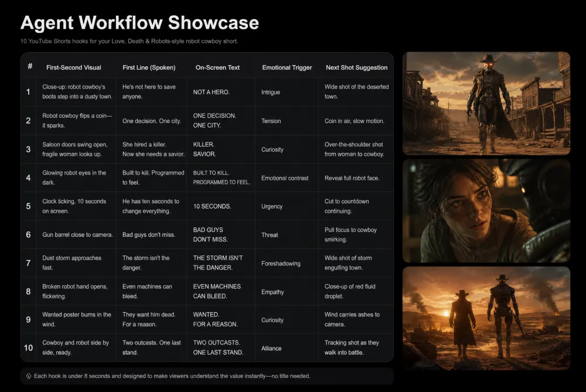Select 'Cowboy and robot side by side, ready.'
Viewport: 586px width, 392px height.
tap(76, 347)
